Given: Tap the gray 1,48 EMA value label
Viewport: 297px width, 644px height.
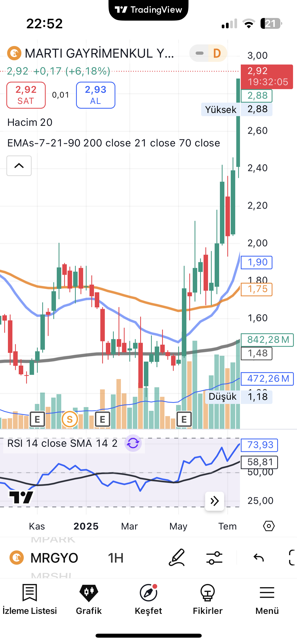Looking at the screenshot, I should (x=257, y=353).
